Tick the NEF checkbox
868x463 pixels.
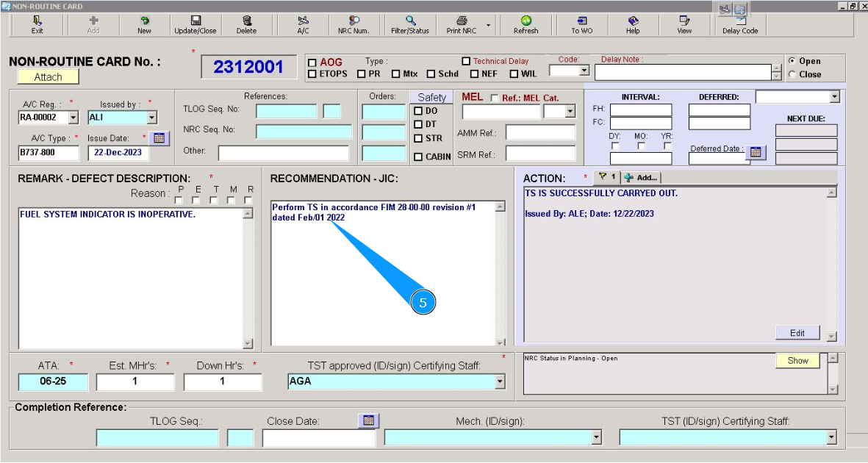tap(474, 73)
